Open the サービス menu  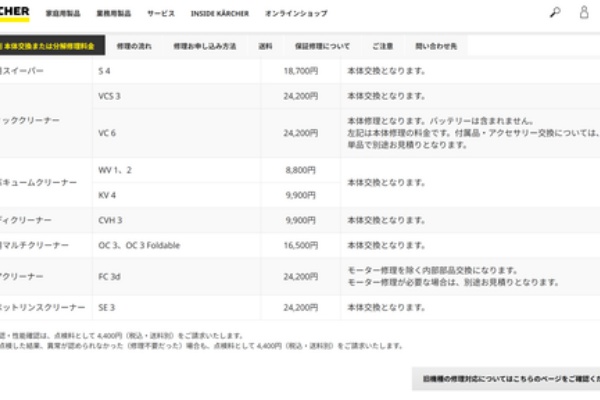(161, 13)
